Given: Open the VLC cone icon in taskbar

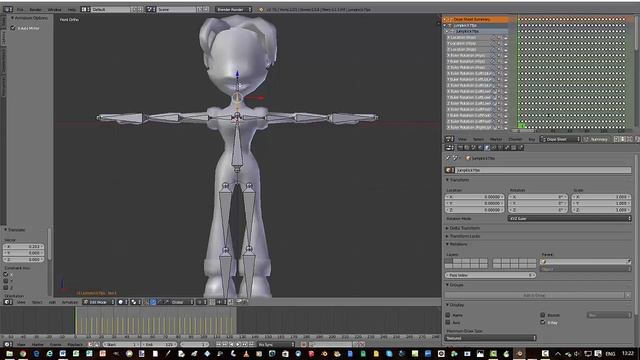Looking at the screenshot, I should (246, 353).
